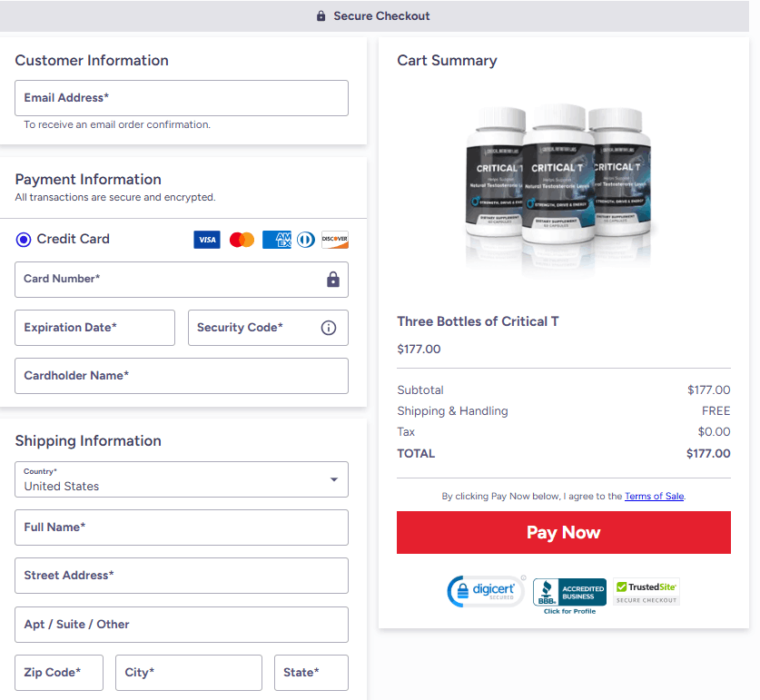This screenshot has height=700, width=760.
Task: Click the BBB Accredited Business seal
Action: [x=568, y=590]
